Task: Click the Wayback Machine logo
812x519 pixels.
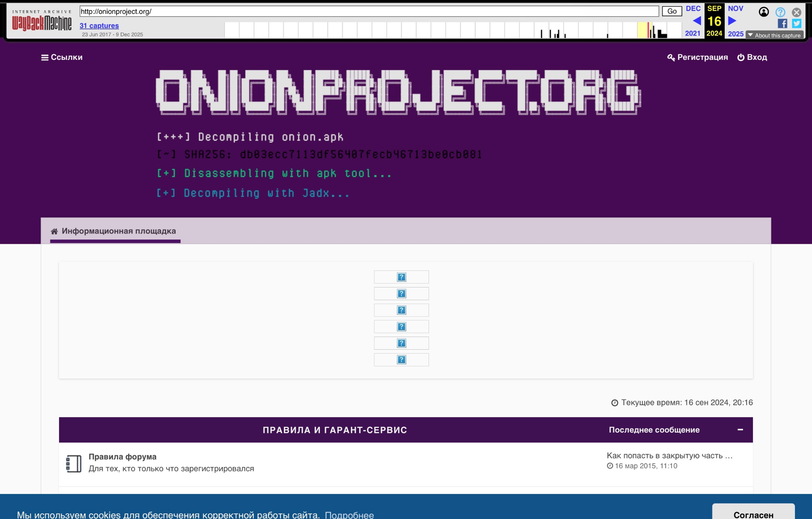Action: point(42,21)
